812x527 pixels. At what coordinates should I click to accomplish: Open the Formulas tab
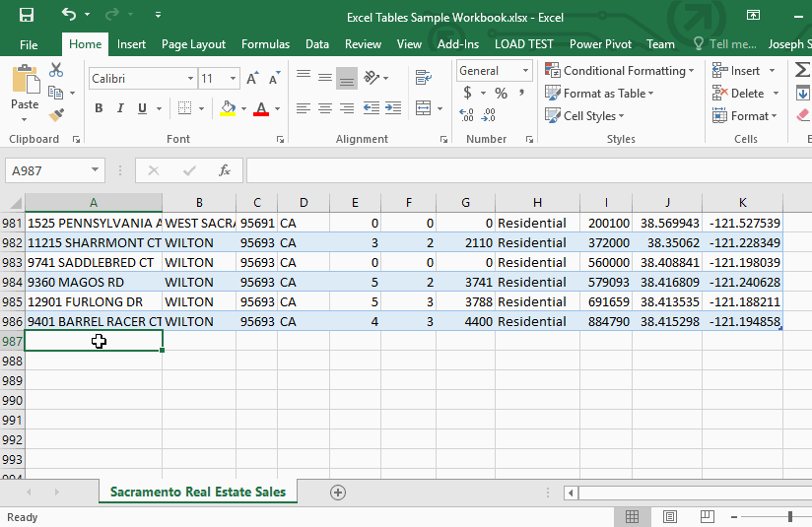[265, 44]
